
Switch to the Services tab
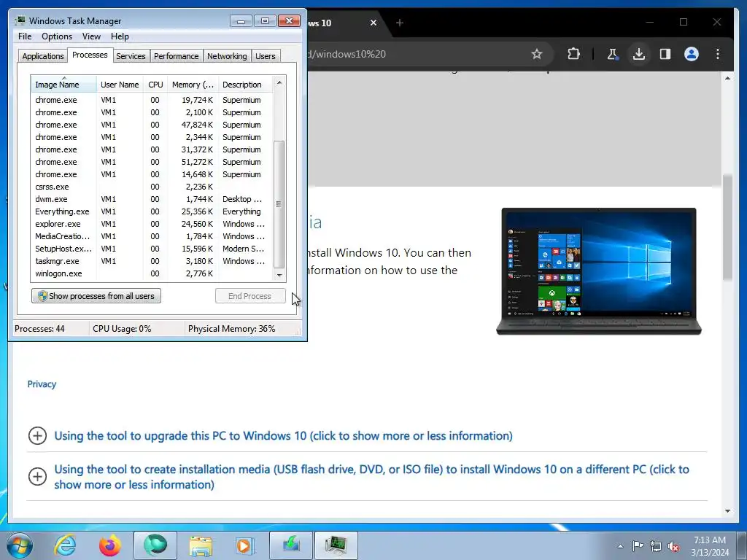131,55
